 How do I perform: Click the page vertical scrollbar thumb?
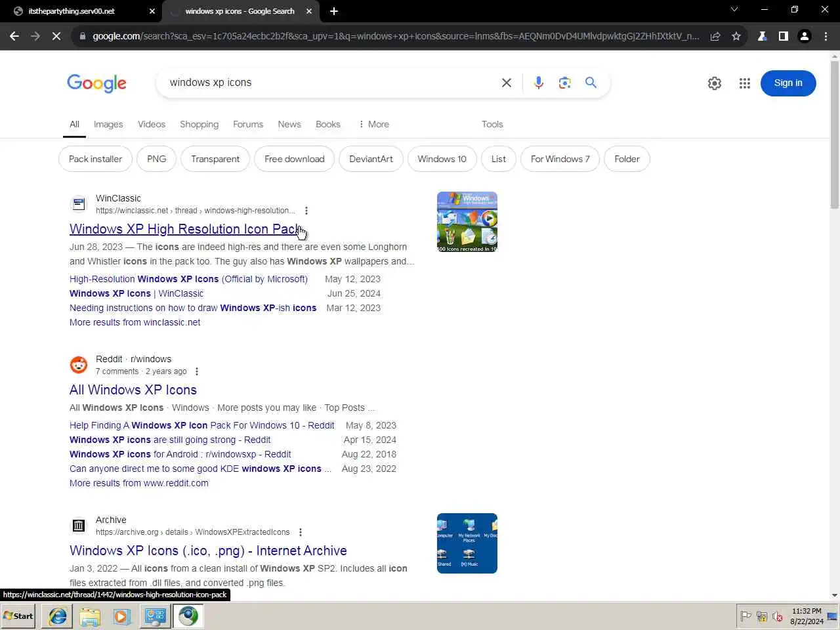pyautogui.click(x=835, y=135)
